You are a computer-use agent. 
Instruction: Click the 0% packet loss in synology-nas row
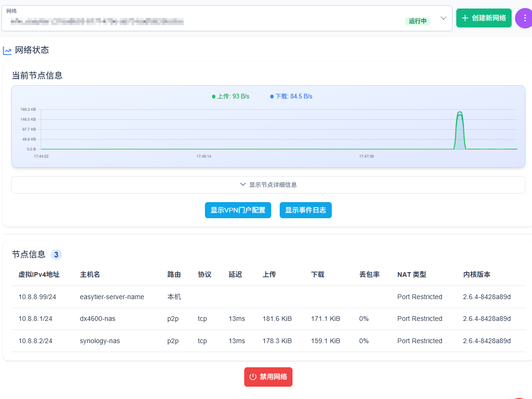point(364,341)
